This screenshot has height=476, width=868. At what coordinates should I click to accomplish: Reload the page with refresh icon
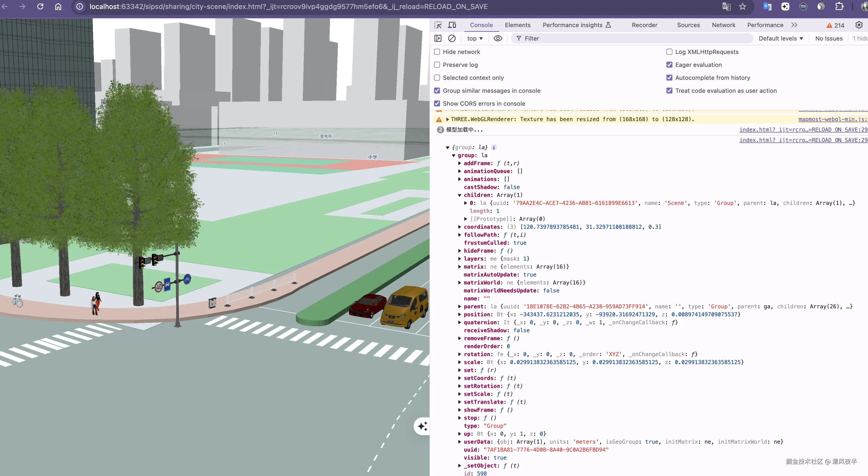(x=40, y=6)
